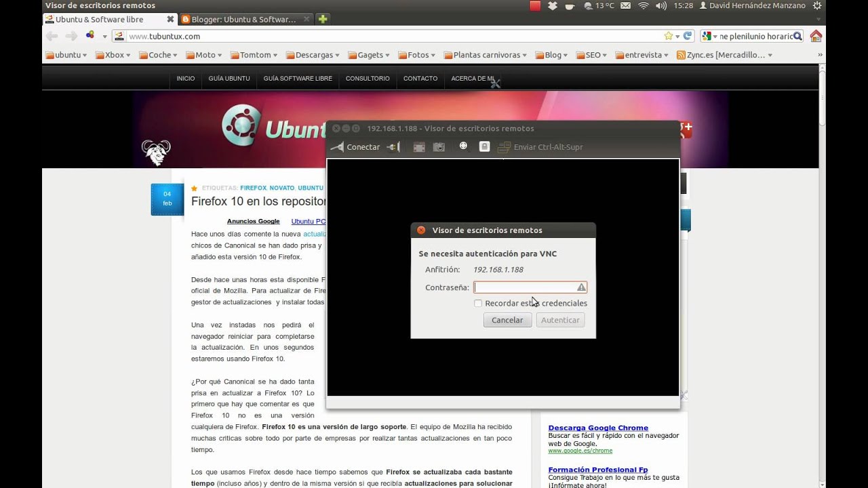Viewport: 868px width, 488px height.
Task: Open the Moto bookmarks folder
Action: pyautogui.click(x=204, y=55)
